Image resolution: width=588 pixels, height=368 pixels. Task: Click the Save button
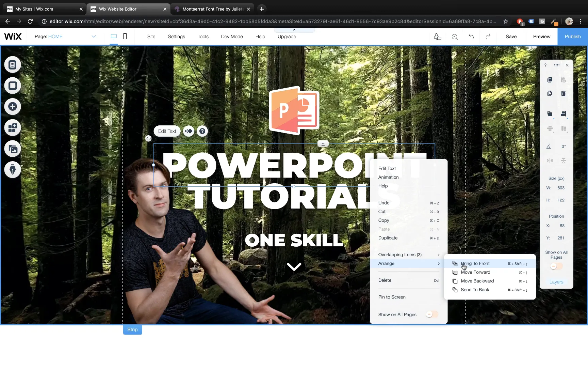(x=511, y=36)
